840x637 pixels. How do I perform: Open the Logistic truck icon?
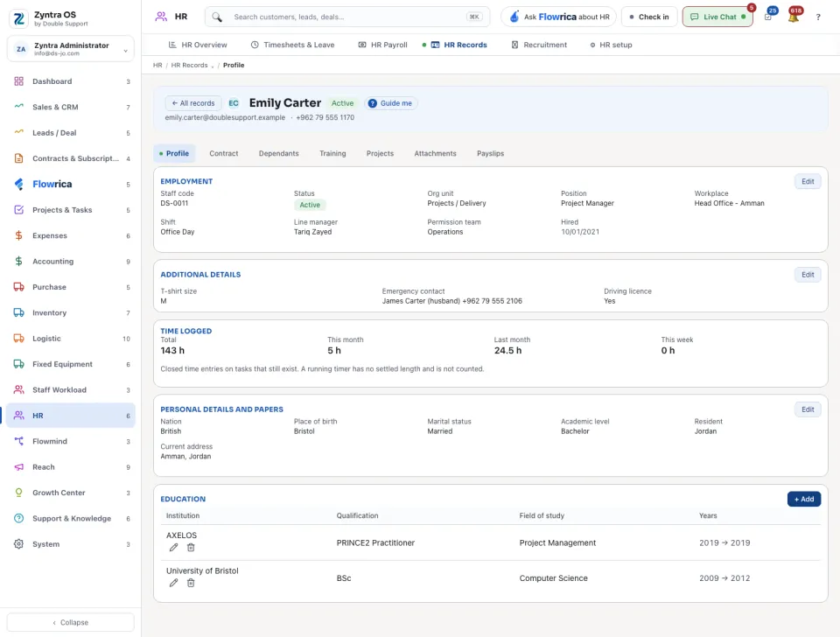(x=18, y=338)
